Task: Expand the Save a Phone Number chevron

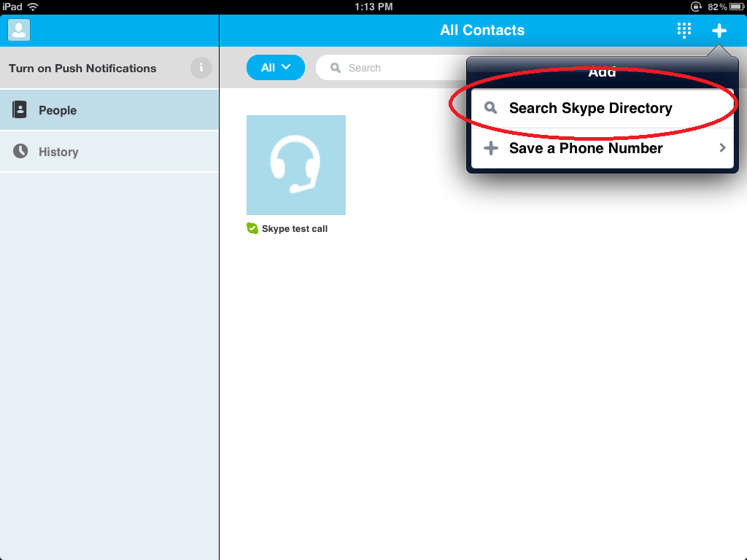Action: 722,148
